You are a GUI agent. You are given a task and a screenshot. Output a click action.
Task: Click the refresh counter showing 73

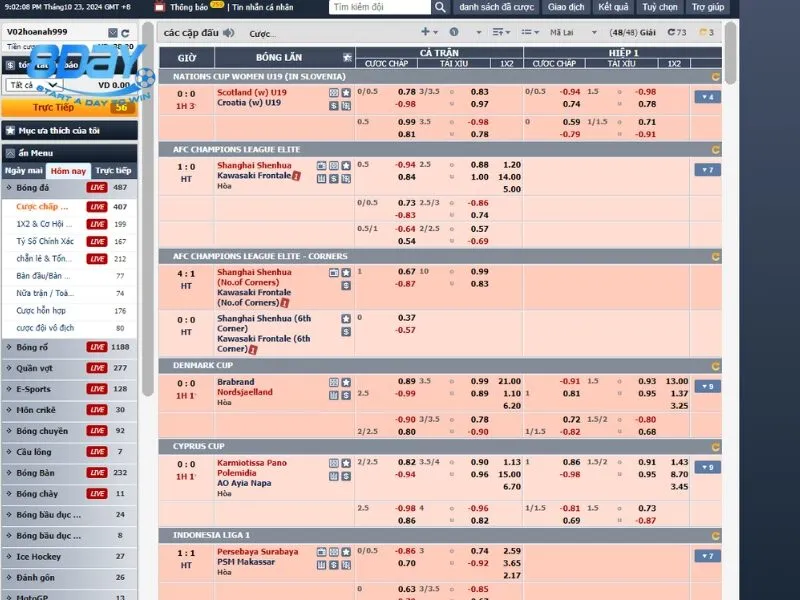pyautogui.click(x=677, y=33)
